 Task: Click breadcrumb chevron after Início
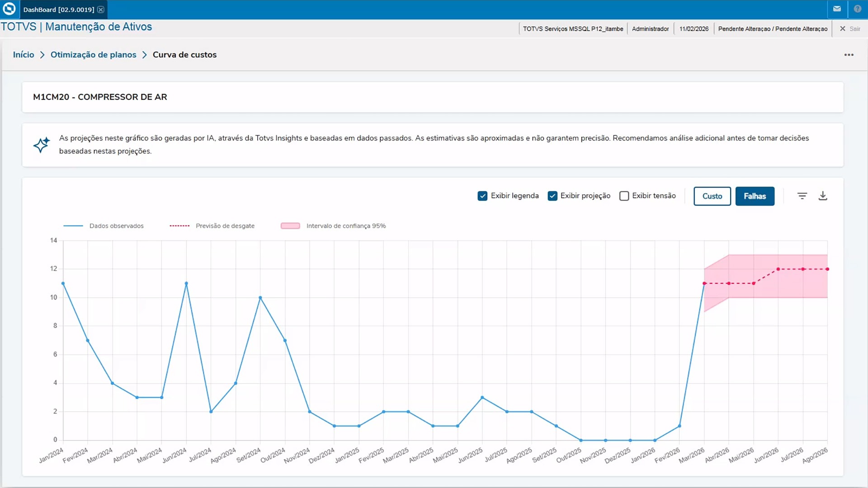click(42, 55)
